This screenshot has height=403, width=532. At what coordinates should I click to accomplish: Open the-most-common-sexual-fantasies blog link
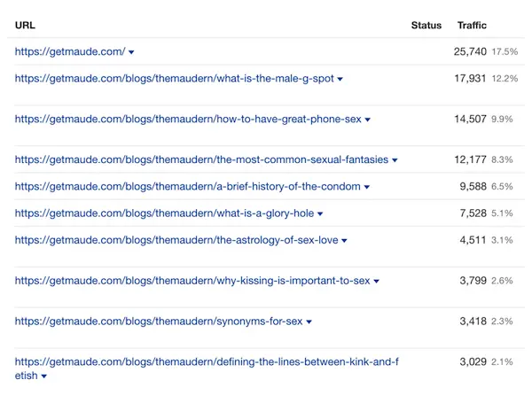[201, 160]
